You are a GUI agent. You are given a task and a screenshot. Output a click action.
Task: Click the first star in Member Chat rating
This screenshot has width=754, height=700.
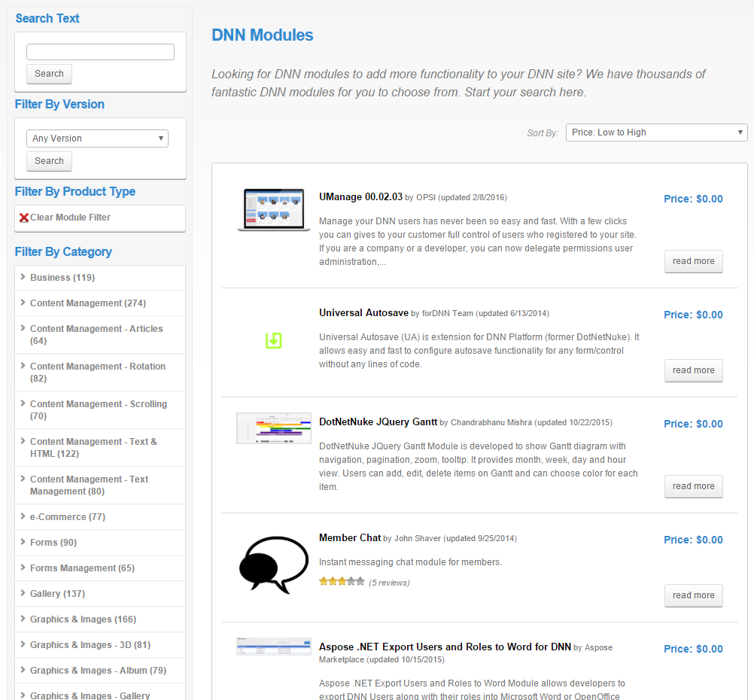pos(324,580)
